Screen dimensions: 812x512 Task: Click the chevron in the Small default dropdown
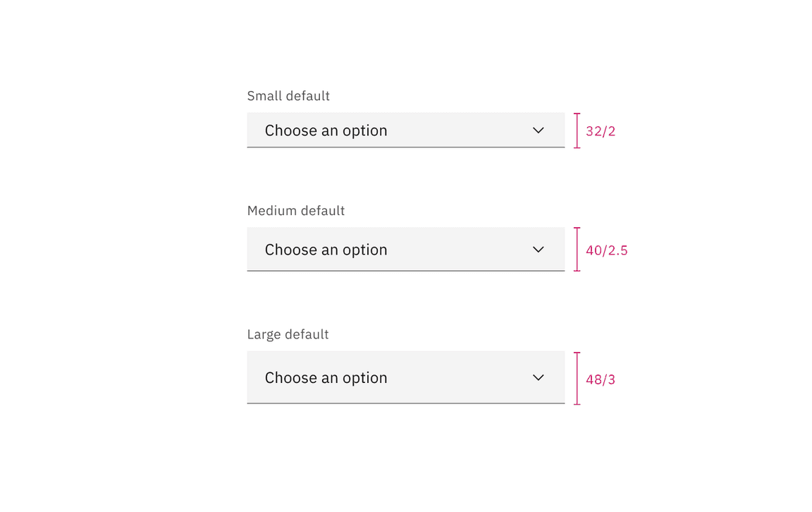coord(539,130)
